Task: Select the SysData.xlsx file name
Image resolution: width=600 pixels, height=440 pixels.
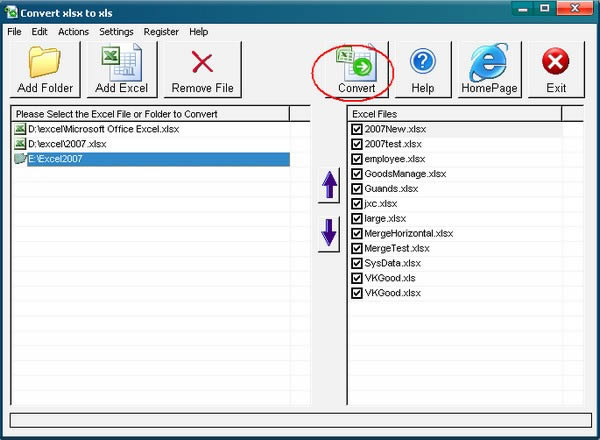Action: (x=393, y=263)
